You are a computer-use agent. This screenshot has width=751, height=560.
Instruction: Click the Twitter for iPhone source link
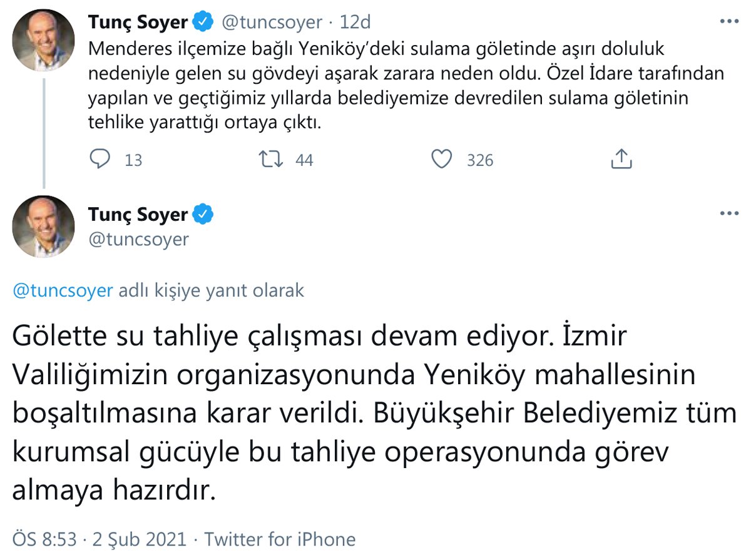pyautogui.click(x=280, y=539)
